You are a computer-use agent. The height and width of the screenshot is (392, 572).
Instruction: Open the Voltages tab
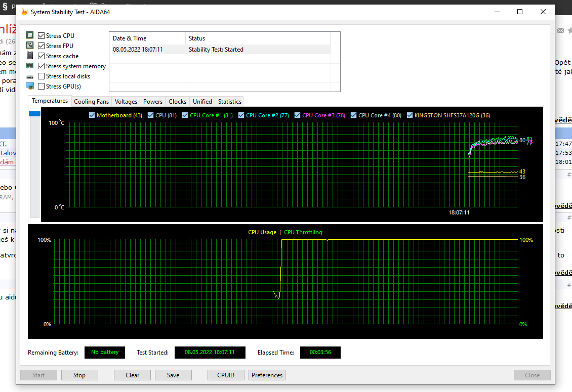tap(126, 102)
